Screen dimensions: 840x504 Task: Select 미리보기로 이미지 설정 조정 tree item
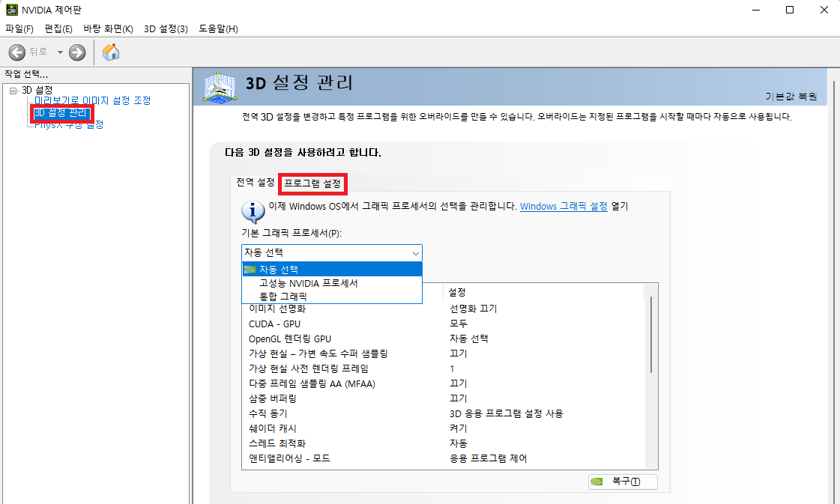(x=93, y=100)
